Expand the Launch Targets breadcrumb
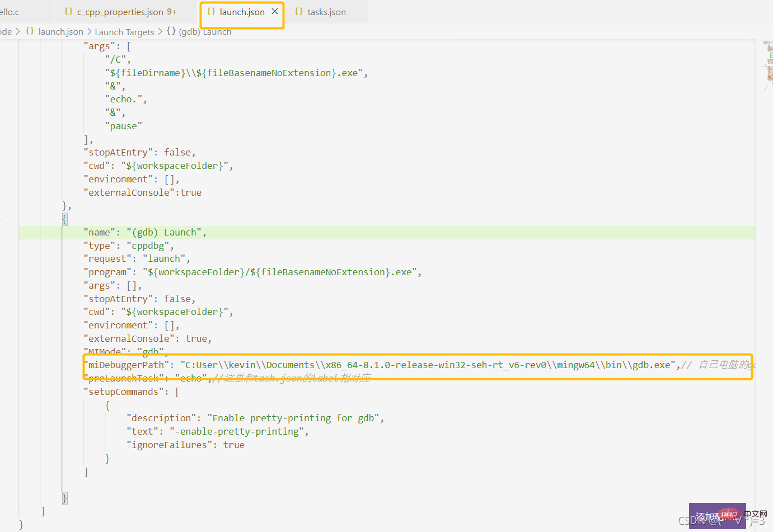Image resolution: width=773 pixels, height=532 pixels. [x=124, y=32]
